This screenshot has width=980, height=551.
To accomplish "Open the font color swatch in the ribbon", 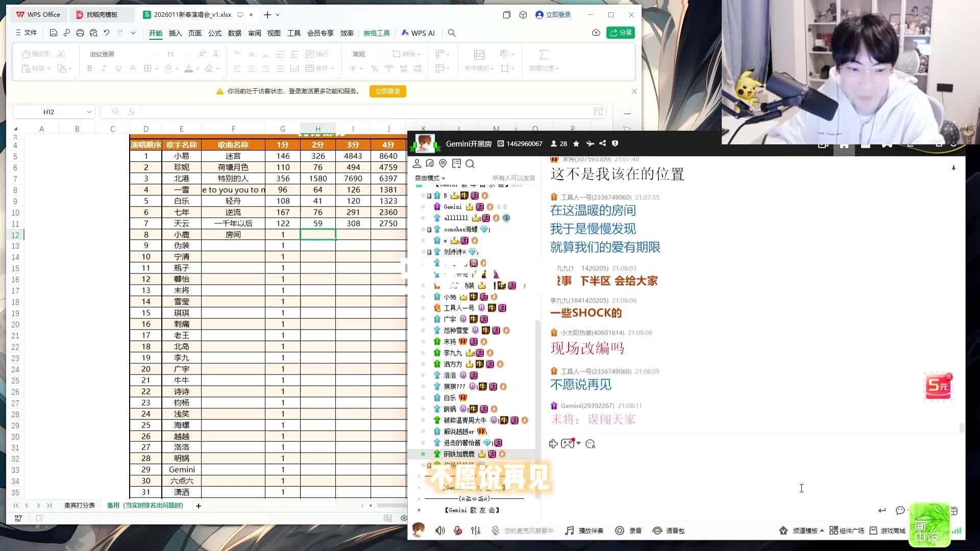I will [x=189, y=69].
